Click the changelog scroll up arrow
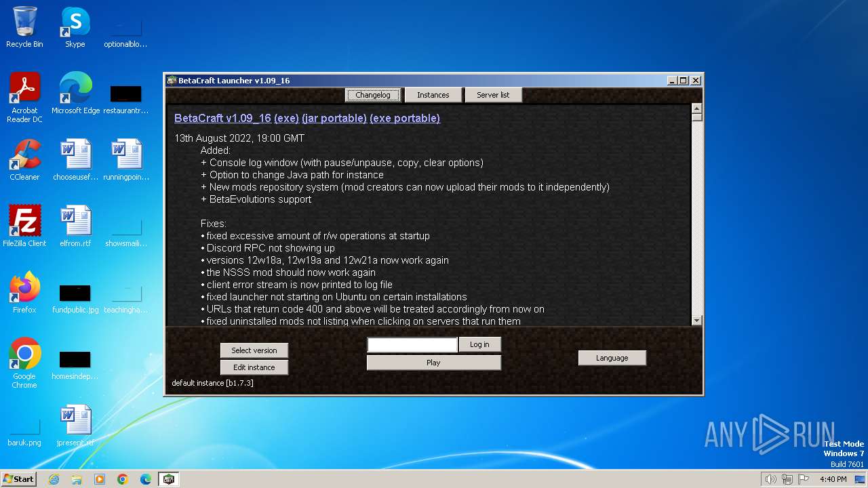This screenshot has width=868, height=488. [696, 108]
